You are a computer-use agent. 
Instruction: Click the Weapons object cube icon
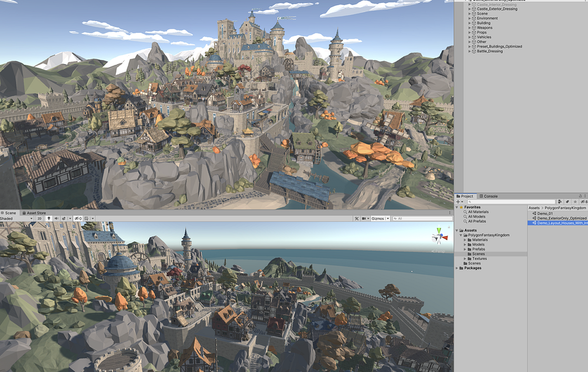tap(474, 28)
